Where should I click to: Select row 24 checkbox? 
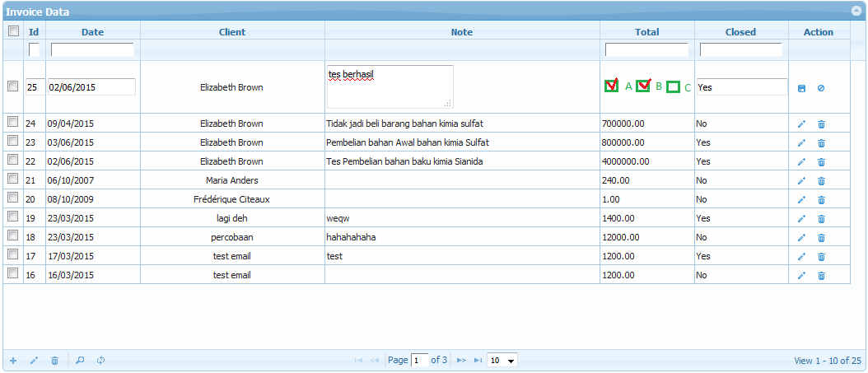coord(12,123)
